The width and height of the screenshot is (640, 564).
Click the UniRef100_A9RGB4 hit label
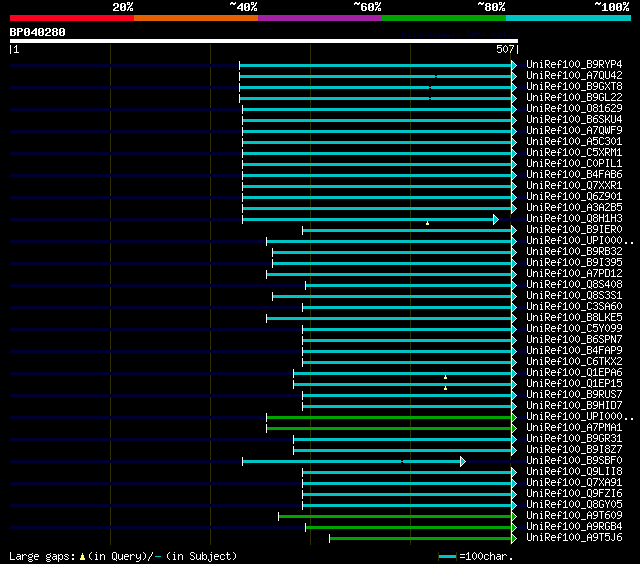pyautogui.click(x=574, y=526)
